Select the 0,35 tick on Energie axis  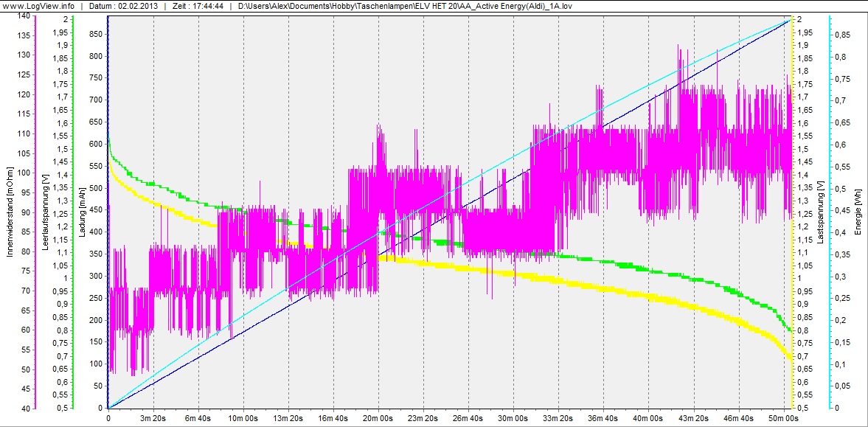(842, 254)
